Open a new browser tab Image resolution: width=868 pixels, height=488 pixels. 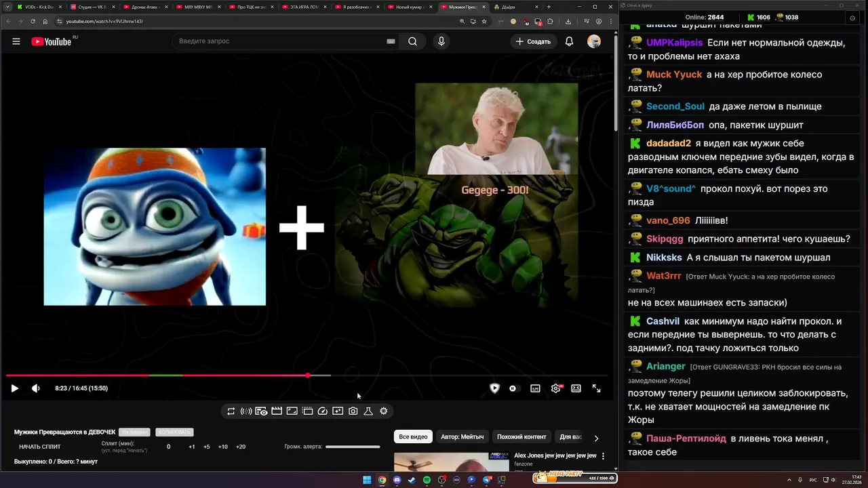point(549,7)
